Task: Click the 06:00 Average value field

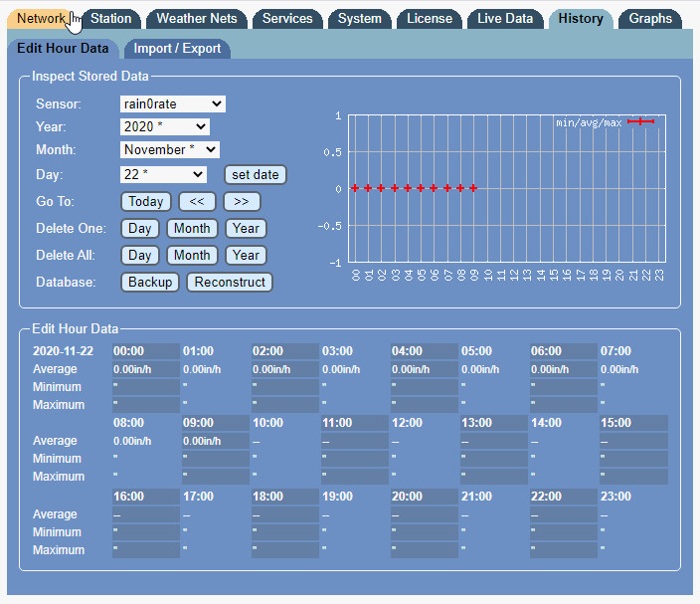Action: (564, 369)
